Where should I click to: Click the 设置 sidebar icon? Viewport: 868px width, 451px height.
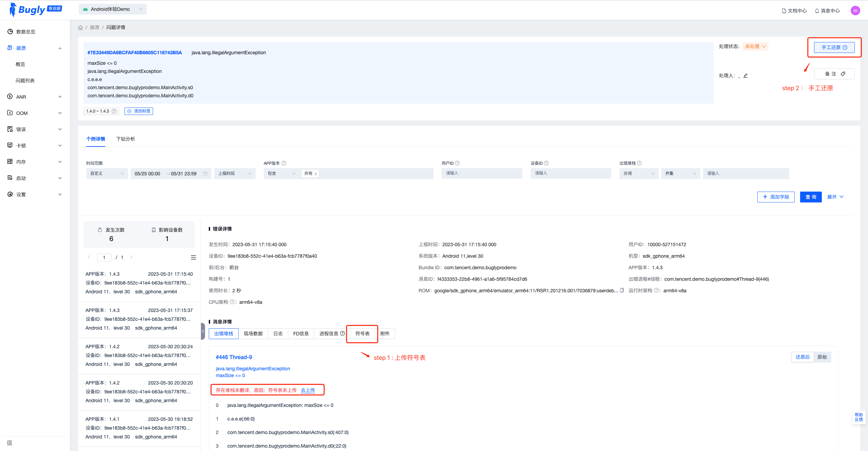tap(10, 194)
